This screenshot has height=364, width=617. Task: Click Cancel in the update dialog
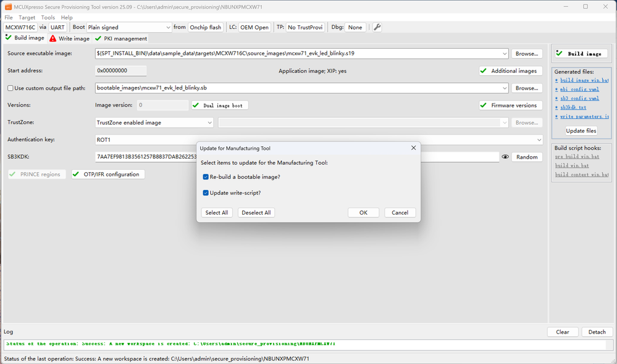[x=400, y=213]
